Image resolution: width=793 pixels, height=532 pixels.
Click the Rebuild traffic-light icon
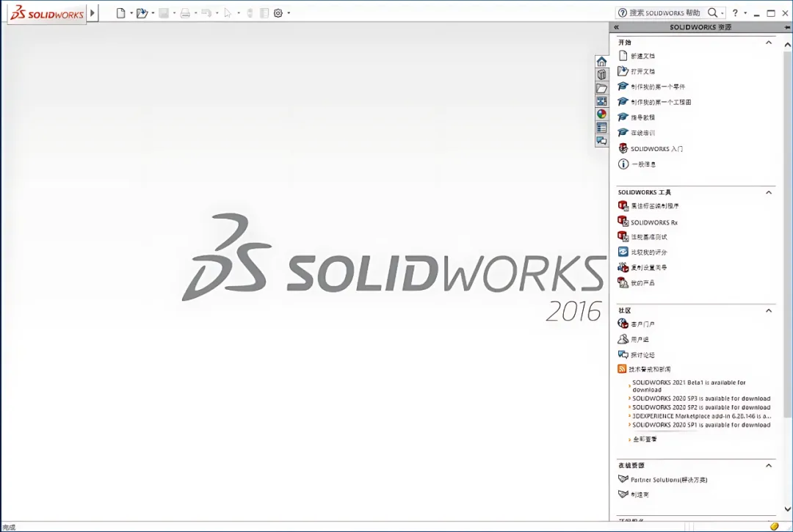[250, 13]
